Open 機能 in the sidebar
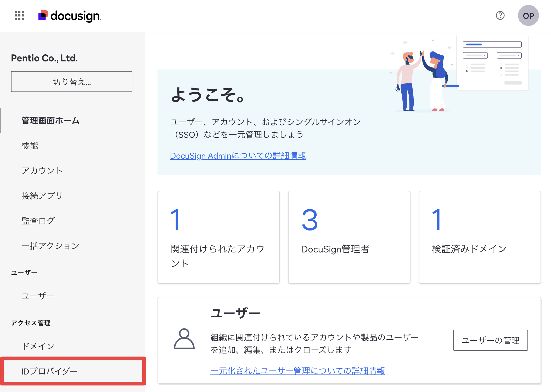The height and width of the screenshot is (392, 551). click(30, 146)
